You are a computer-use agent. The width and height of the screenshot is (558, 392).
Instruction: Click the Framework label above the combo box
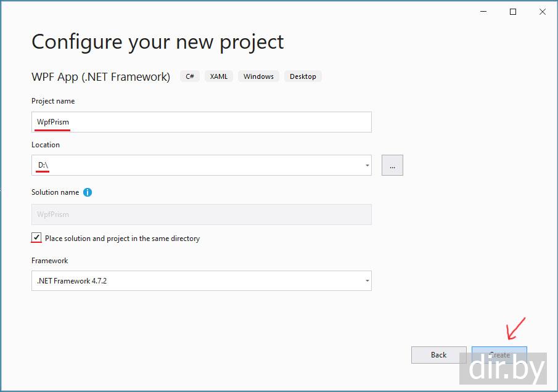[x=50, y=261]
